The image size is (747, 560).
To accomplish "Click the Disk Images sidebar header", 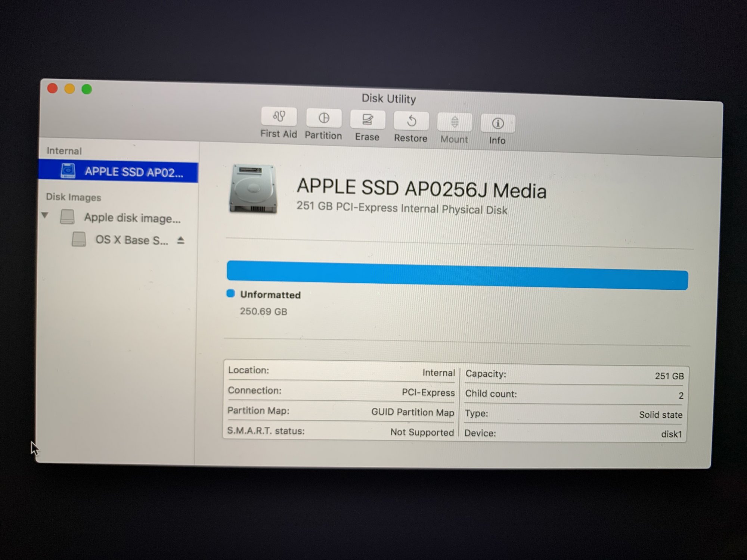I will pos(74,197).
